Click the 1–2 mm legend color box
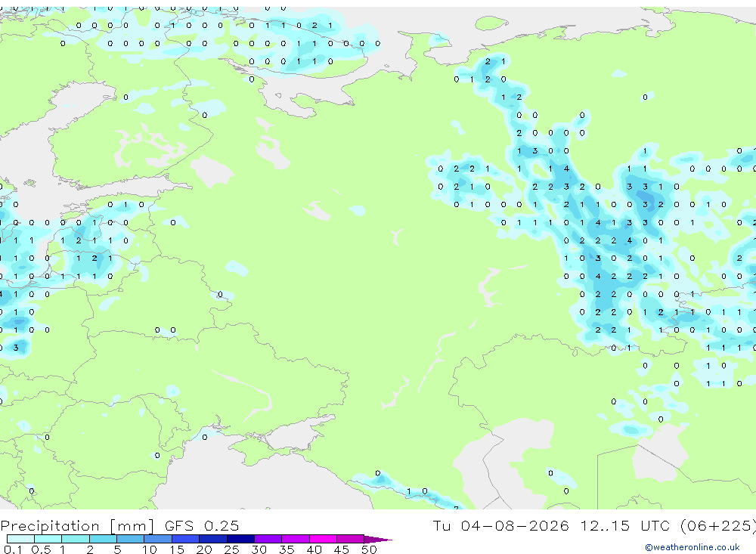Screen dimensions: 756x554 76,539
